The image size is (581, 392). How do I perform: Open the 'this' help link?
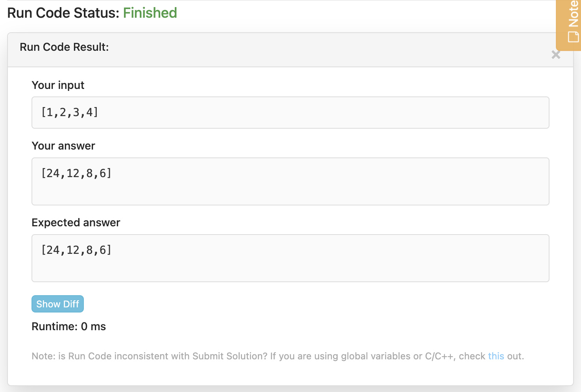tap(496, 356)
